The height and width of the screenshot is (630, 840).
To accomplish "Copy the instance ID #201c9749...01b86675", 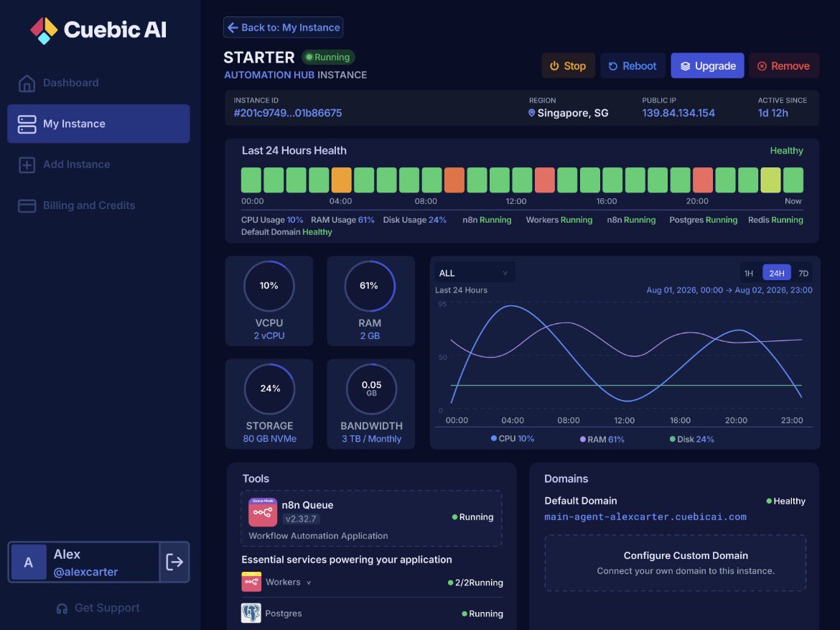I will coord(288,113).
